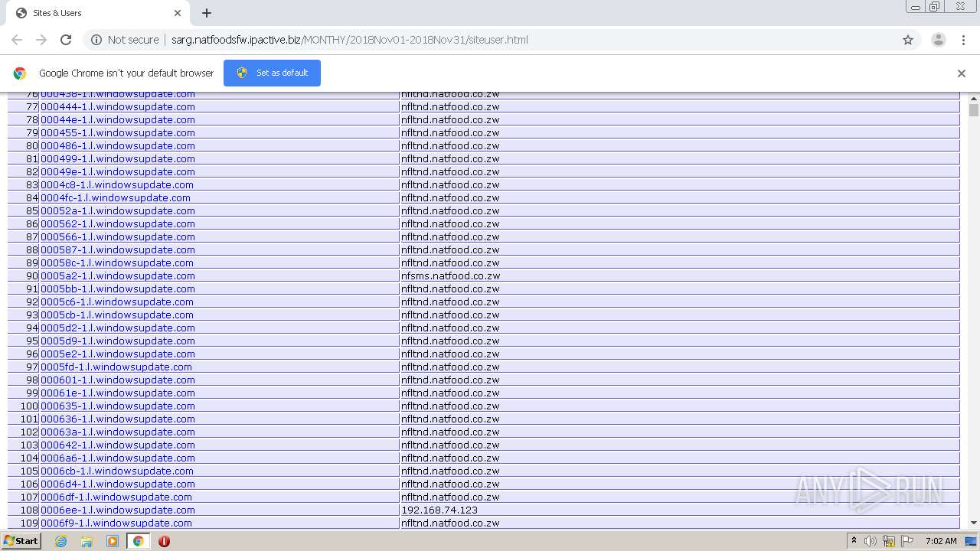Click the network tray icon
The height and width of the screenshot is (551, 980).
coord(889,541)
